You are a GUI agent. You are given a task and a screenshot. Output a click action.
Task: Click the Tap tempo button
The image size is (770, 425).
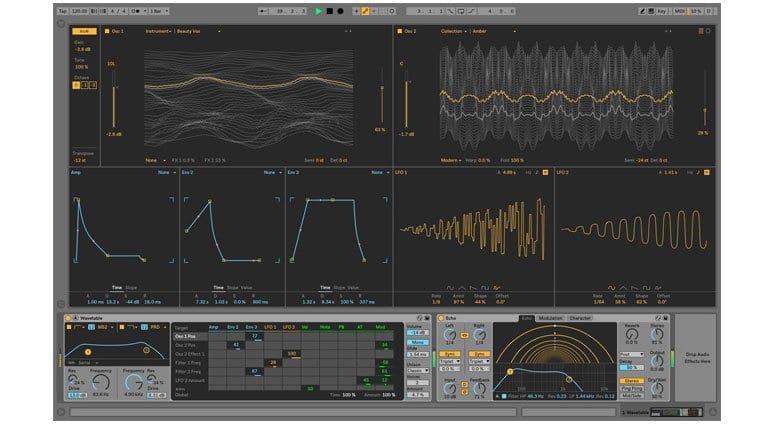(62, 11)
